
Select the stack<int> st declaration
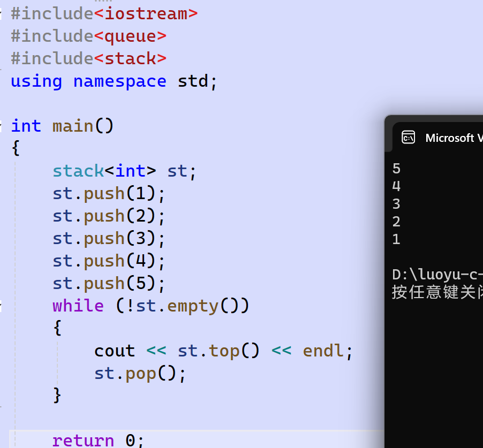click(120, 171)
